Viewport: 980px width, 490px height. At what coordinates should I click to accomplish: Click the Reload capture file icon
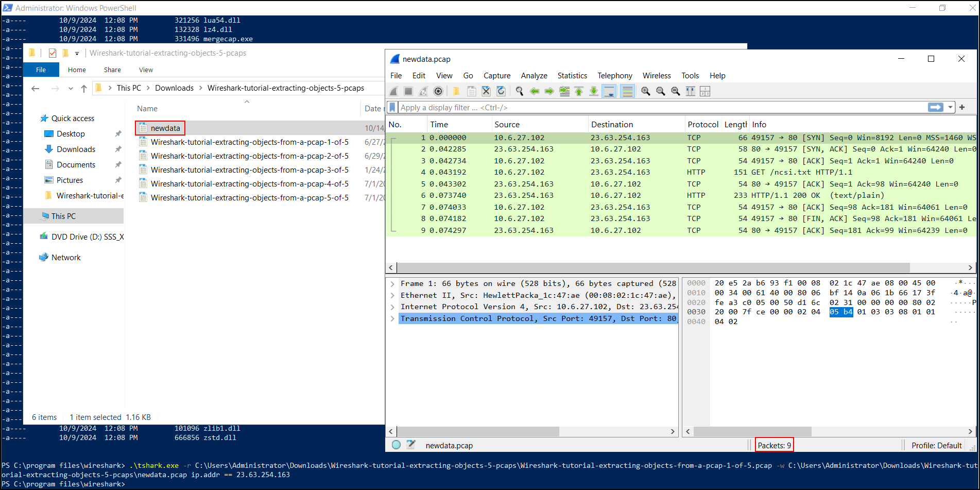pyautogui.click(x=501, y=91)
